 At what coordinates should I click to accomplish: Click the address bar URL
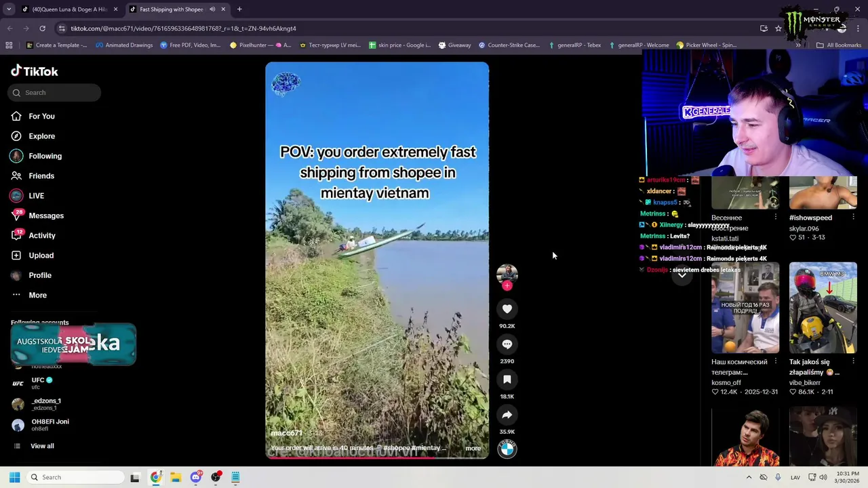tap(183, 28)
